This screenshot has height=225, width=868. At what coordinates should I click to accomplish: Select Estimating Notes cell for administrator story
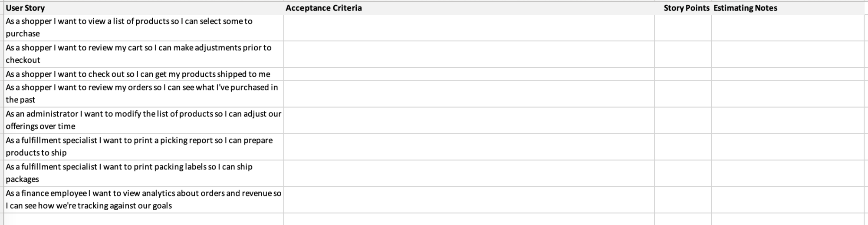pos(788,120)
